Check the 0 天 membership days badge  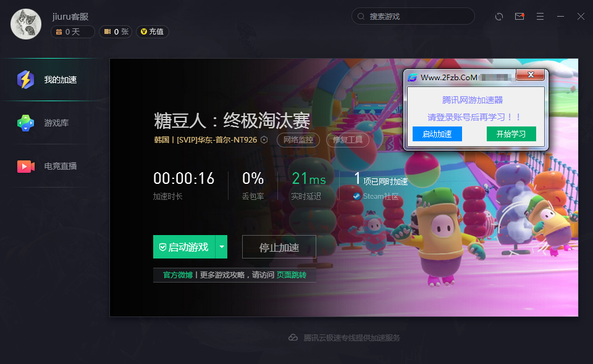73,31
